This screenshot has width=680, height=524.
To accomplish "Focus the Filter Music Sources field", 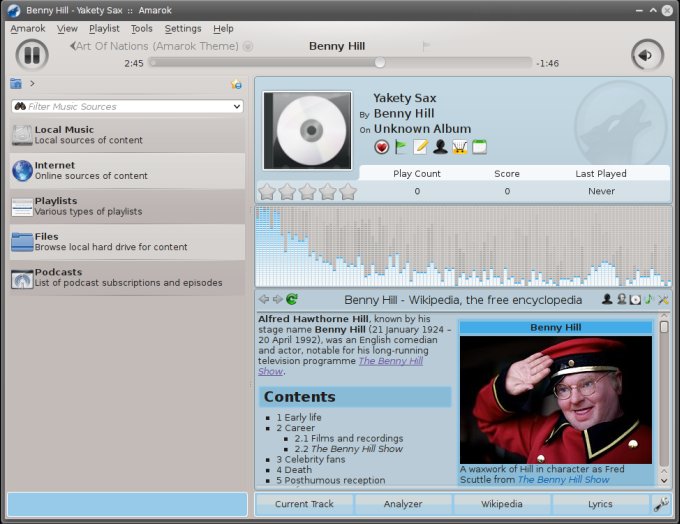I will pyautogui.click(x=127, y=106).
